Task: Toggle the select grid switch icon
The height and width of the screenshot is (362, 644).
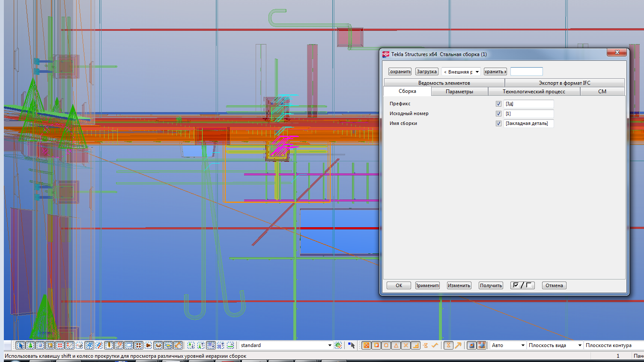Action: click(x=89, y=345)
